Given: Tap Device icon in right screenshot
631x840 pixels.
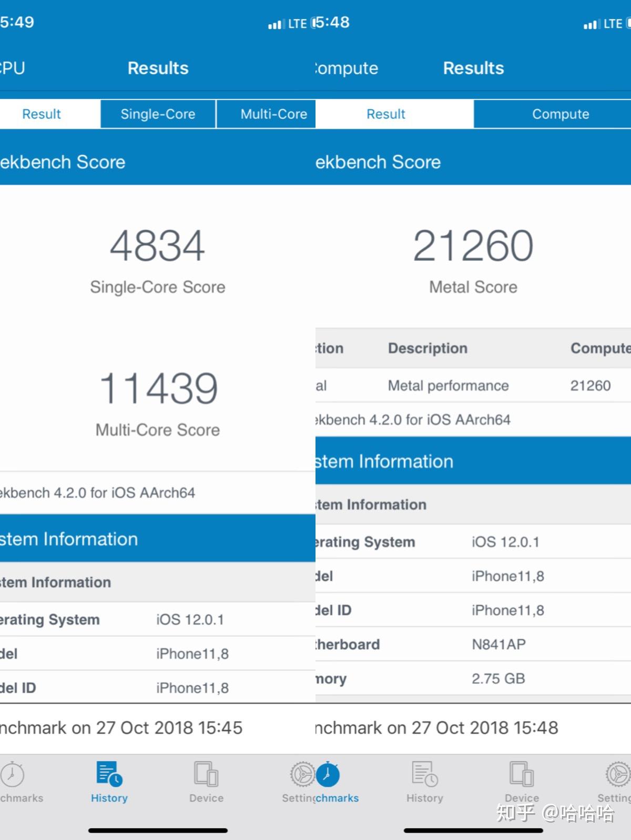Looking at the screenshot, I should pyautogui.click(x=522, y=774).
